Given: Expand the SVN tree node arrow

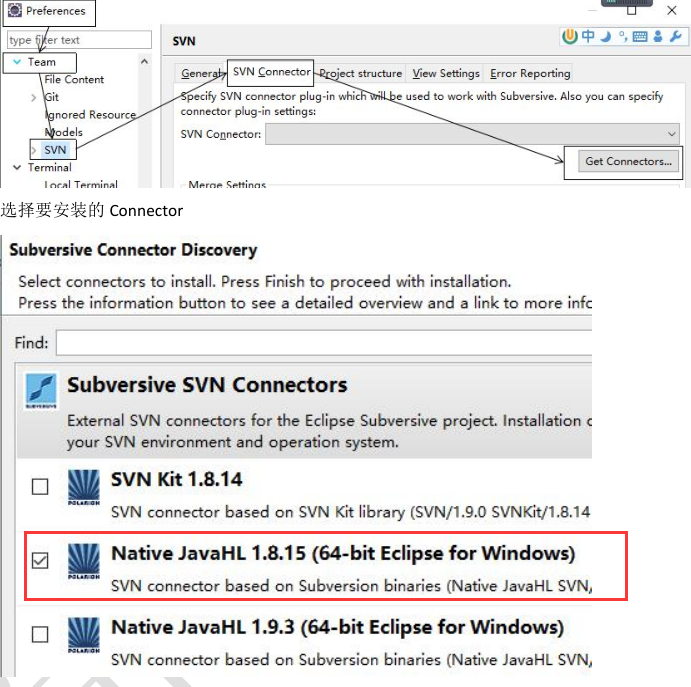Looking at the screenshot, I should (34, 150).
